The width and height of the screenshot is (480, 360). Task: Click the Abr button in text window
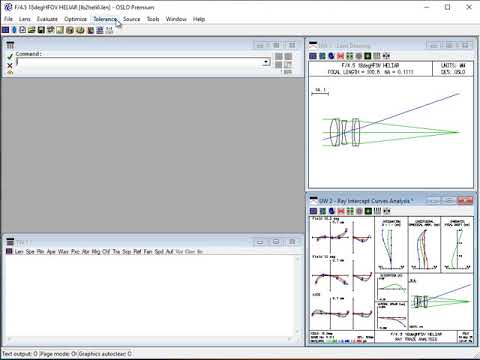point(86,252)
